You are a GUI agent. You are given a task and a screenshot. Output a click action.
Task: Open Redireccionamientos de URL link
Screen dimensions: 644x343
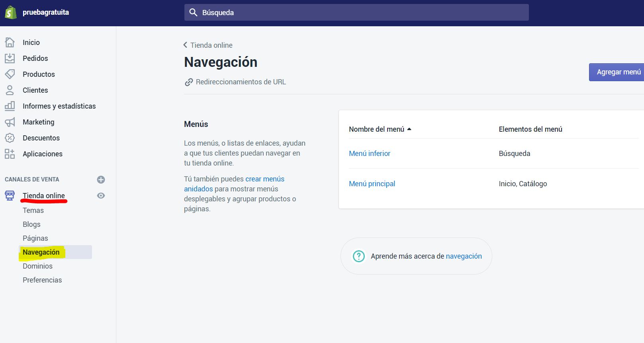pyautogui.click(x=241, y=82)
